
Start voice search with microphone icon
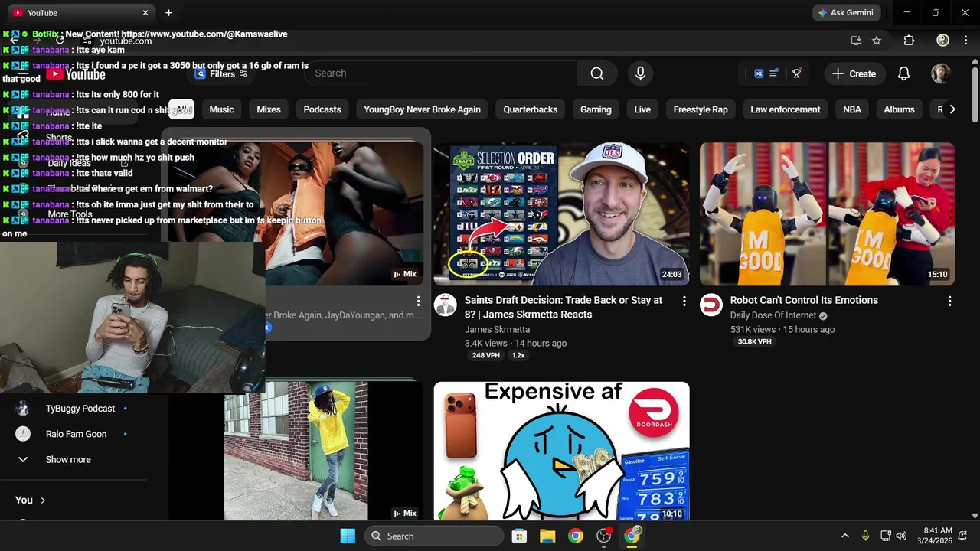640,73
